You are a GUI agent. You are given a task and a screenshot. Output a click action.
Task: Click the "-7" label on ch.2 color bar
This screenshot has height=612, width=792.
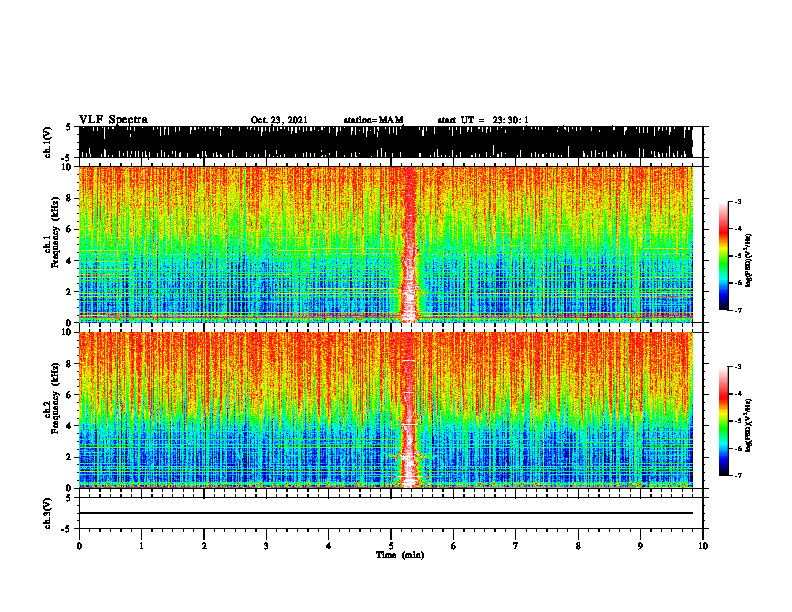coord(737,476)
